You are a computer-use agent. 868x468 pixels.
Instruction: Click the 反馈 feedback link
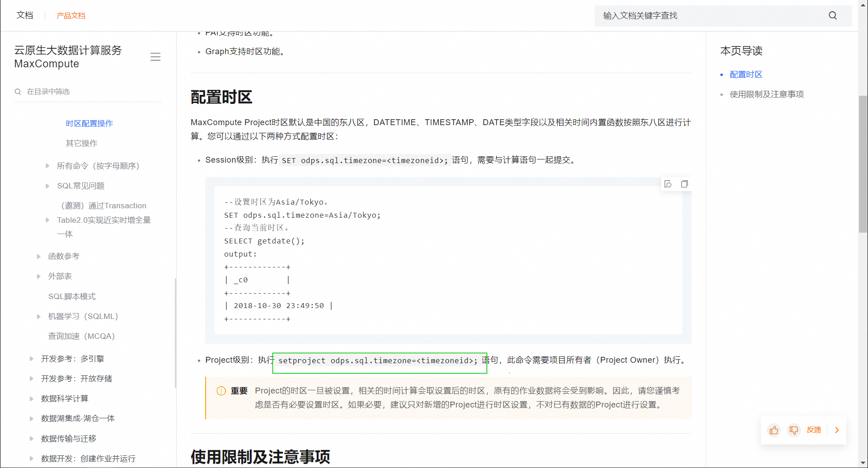coord(814,430)
